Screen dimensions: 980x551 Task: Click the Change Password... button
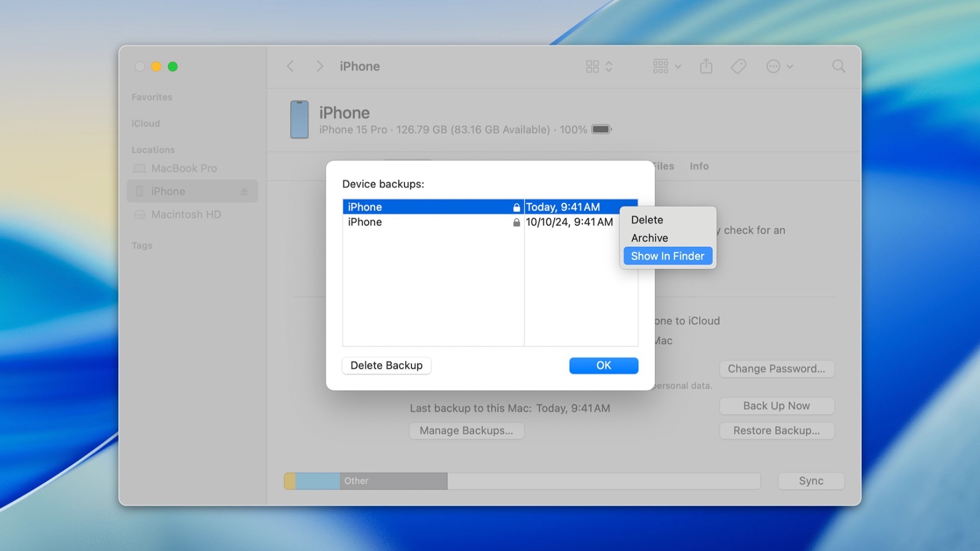pyautogui.click(x=776, y=369)
